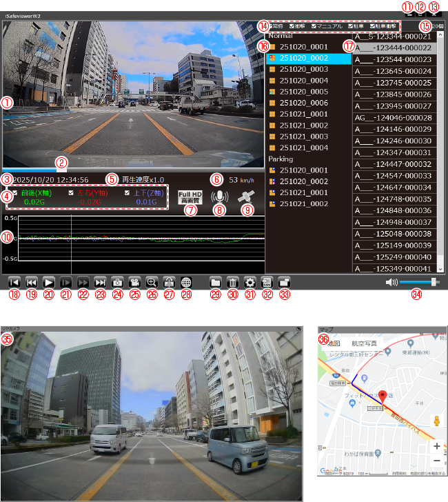The height and width of the screenshot is (502, 448).
Task: Select file A___-125048-000038
Action: 394,234
